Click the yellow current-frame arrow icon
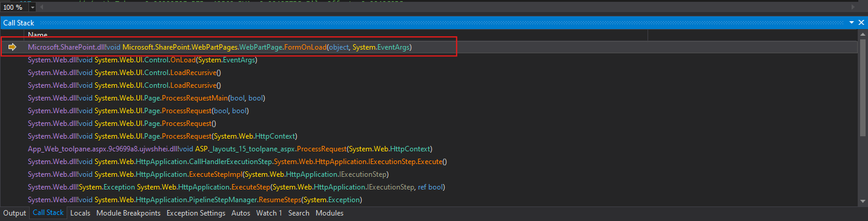Image resolution: width=868 pixels, height=221 pixels. [12, 47]
